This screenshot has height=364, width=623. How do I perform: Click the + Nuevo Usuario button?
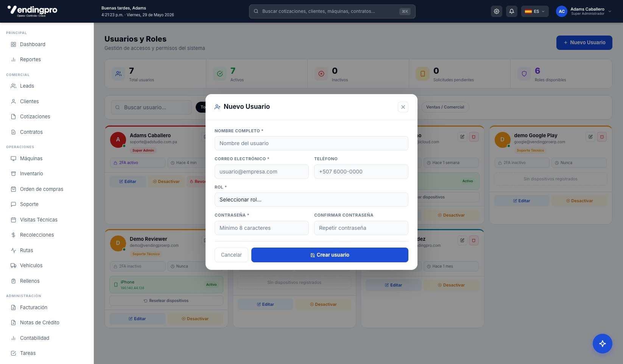click(584, 43)
